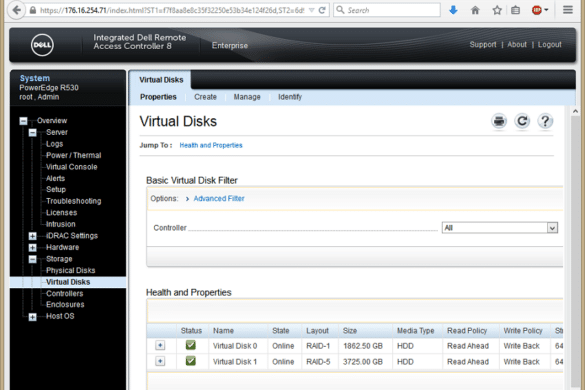Refresh the Virtual Disks page content
585x390 pixels.
tap(522, 121)
